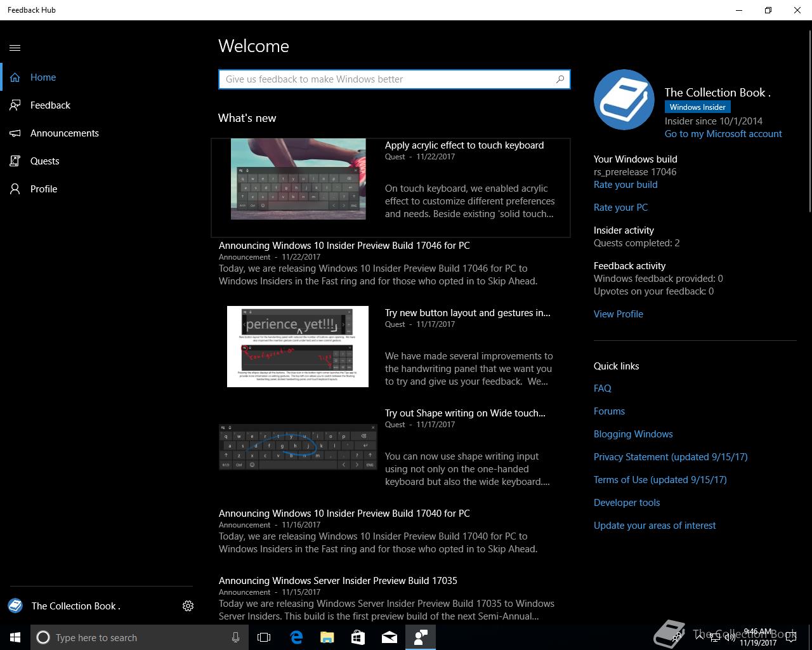
Task: Open Build 17040 for PC announcement
Action: [344, 514]
